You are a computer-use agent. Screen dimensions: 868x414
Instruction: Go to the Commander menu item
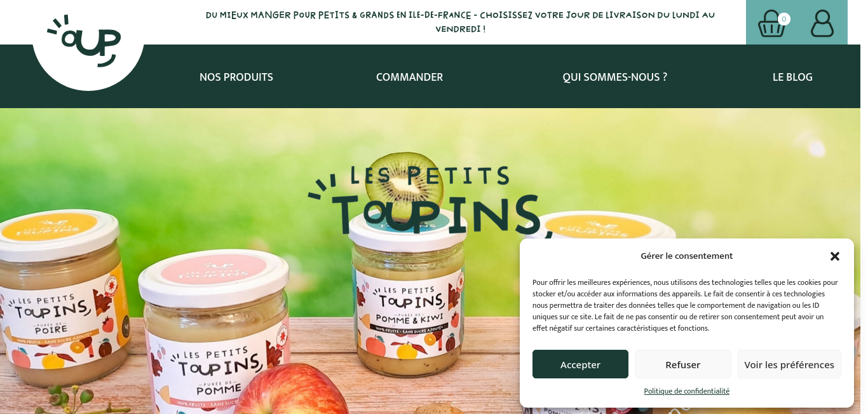(409, 77)
